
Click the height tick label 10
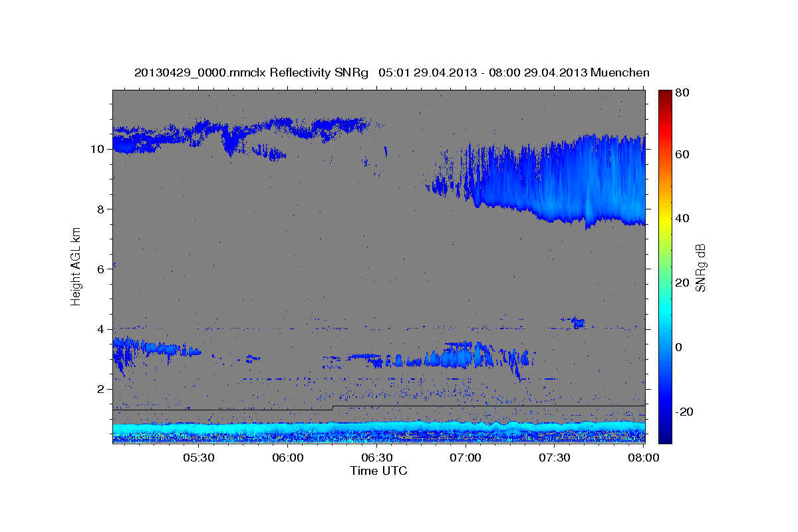coord(97,149)
